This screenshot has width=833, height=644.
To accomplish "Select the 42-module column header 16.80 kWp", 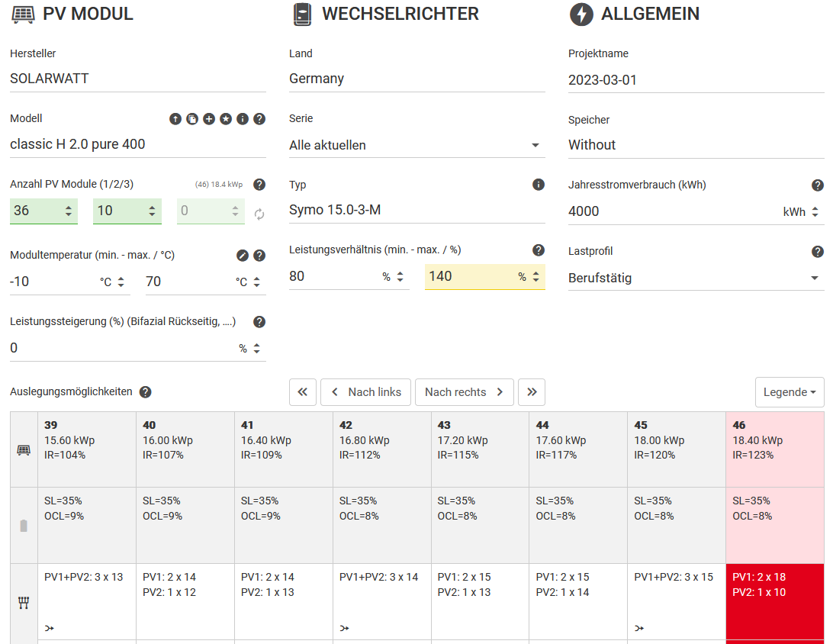I will pyautogui.click(x=382, y=449).
